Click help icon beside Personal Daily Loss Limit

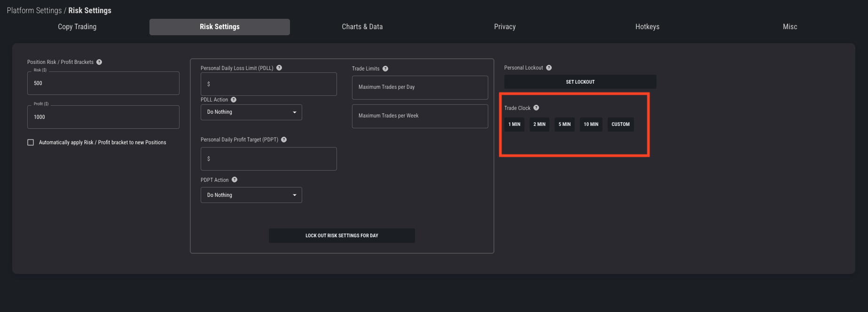pos(279,68)
